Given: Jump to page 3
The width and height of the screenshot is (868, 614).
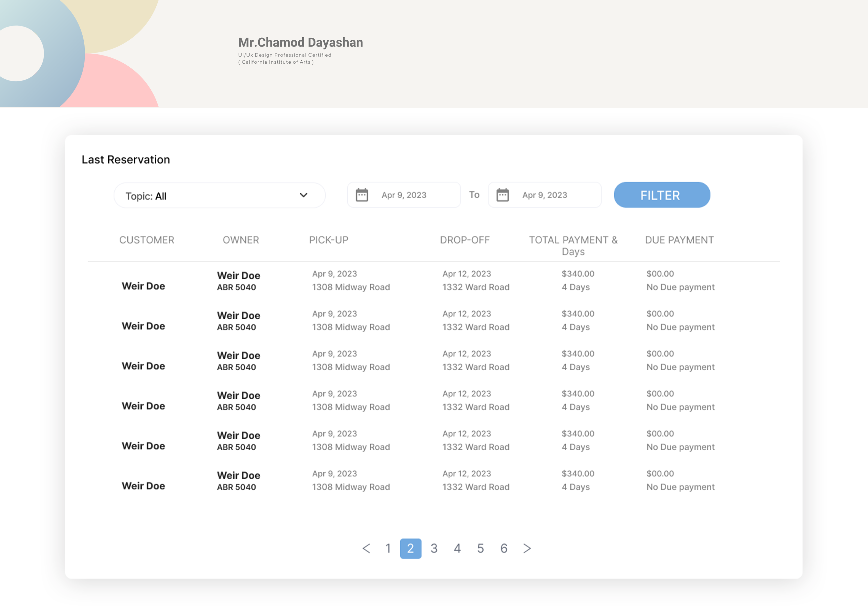Looking at the screenshot, I should click(434, 548).
